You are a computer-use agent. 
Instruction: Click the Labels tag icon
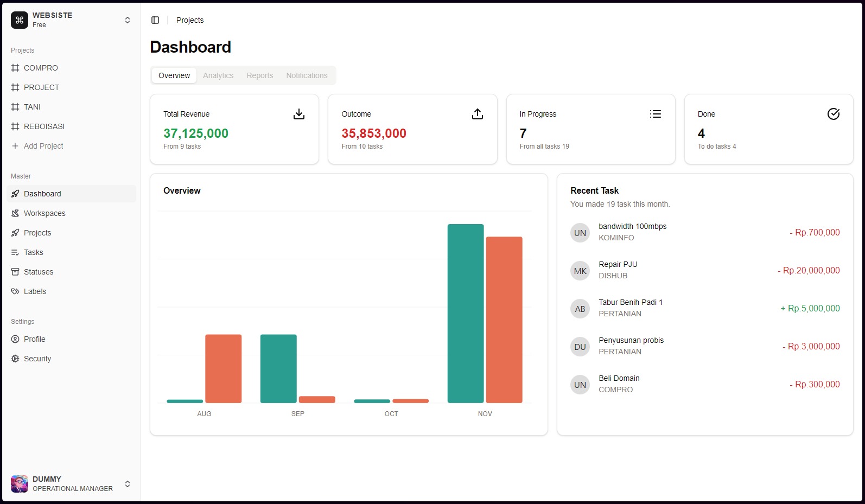click(15, 291)
